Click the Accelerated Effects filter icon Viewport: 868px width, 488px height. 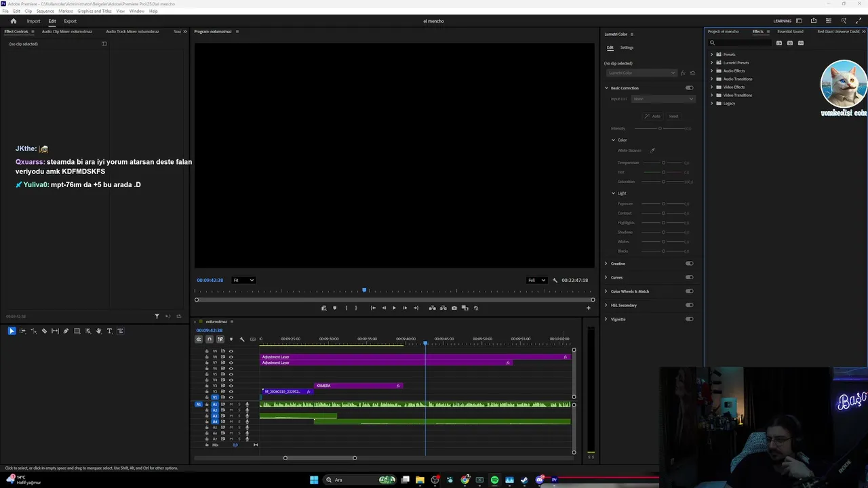click(x=779, y=43)
